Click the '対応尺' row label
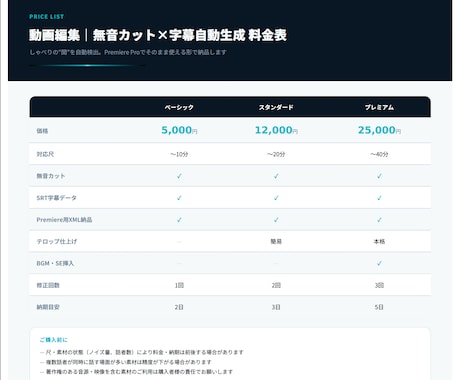Screen dimensions: 460x380 [x=45, y=154]
